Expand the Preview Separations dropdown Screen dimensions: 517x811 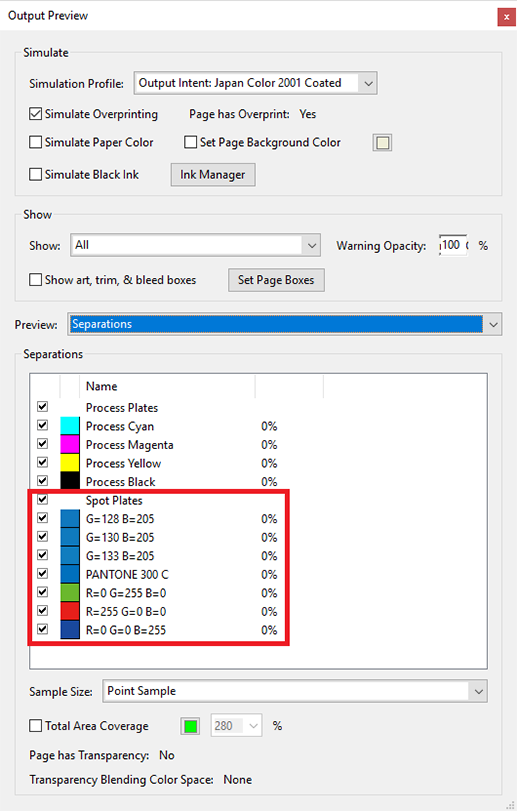coord(284,325)
